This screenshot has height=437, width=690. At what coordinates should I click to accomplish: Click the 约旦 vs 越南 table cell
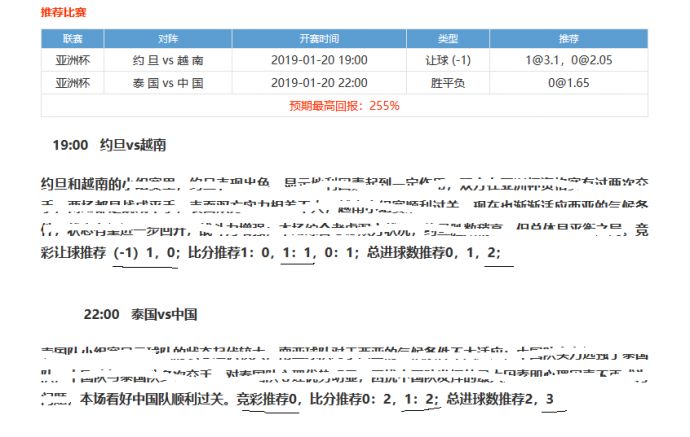coord(168,60)
